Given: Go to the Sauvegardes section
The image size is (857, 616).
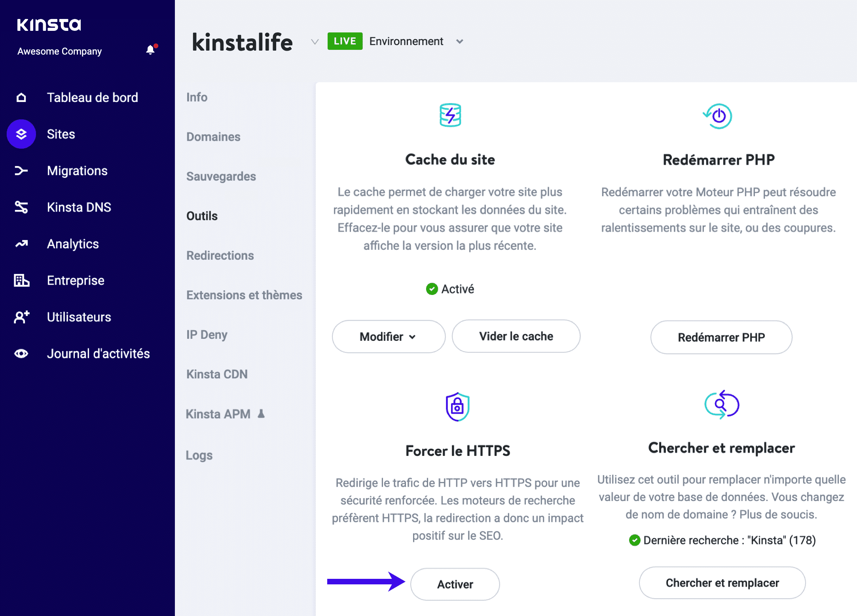Looking at the screenshot, I should (x=221, y=176).
